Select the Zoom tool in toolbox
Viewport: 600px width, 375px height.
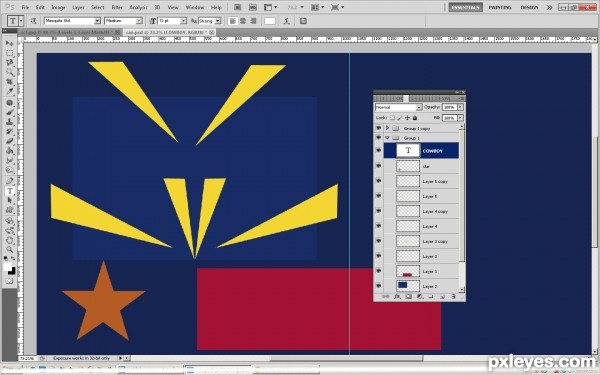10,249
